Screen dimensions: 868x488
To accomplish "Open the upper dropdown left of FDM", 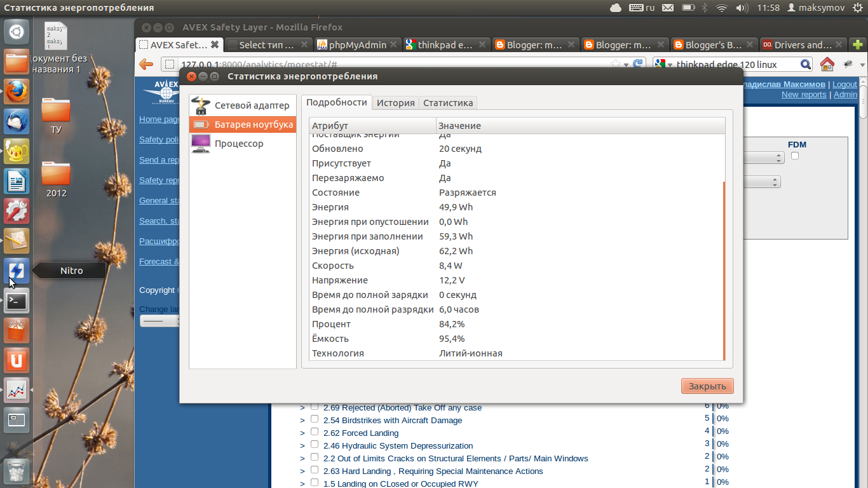I will pos(763,158).
